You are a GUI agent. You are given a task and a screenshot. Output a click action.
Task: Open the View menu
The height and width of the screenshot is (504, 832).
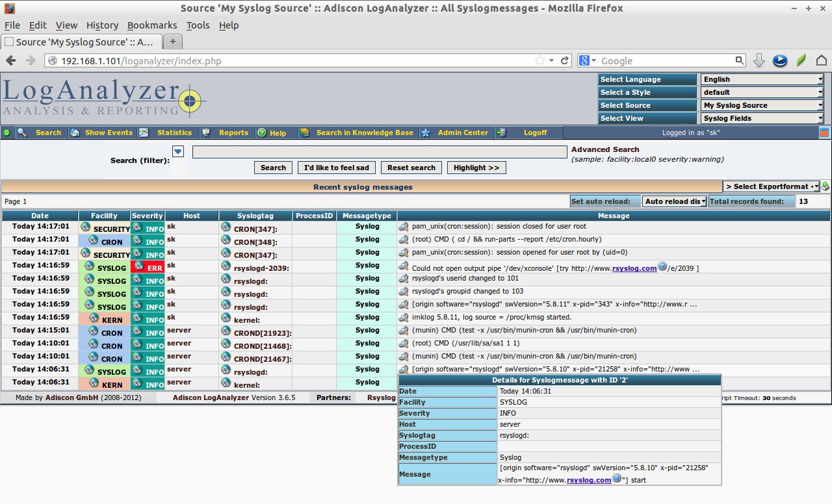click(66, 25)
